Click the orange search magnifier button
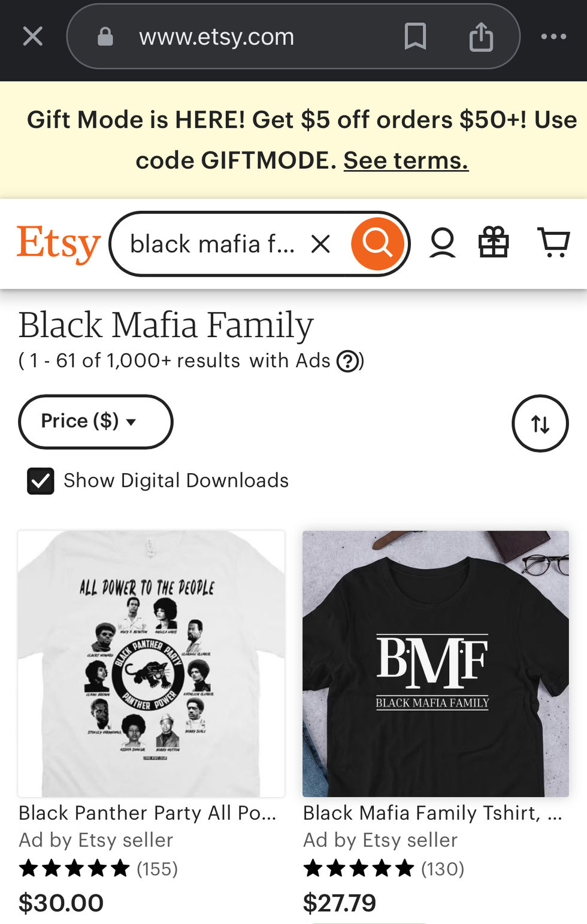This screenshot has width=587, height=924. pyautogui.click(x=378, y=244)
